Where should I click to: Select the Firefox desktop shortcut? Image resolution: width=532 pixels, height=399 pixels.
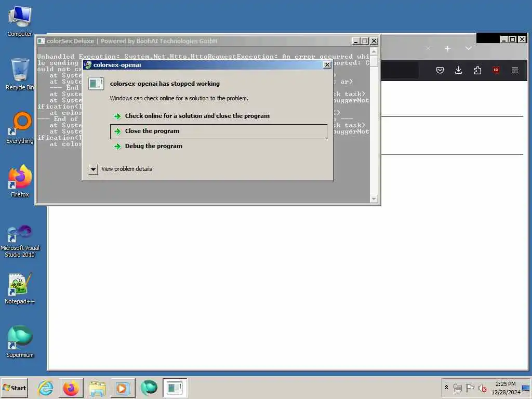tap(20, 181)
